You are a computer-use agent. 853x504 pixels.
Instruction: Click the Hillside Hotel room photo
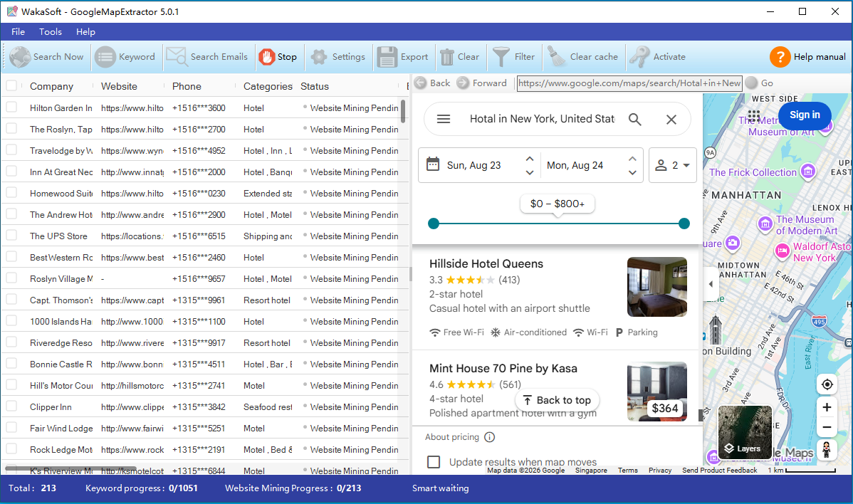pyautogui.click(x=656, y=286)
